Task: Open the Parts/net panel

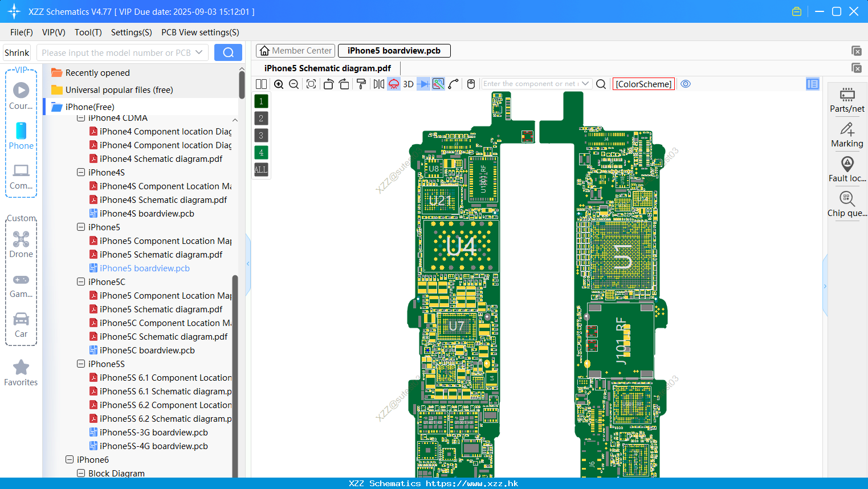Action: [x=847, y=100]
